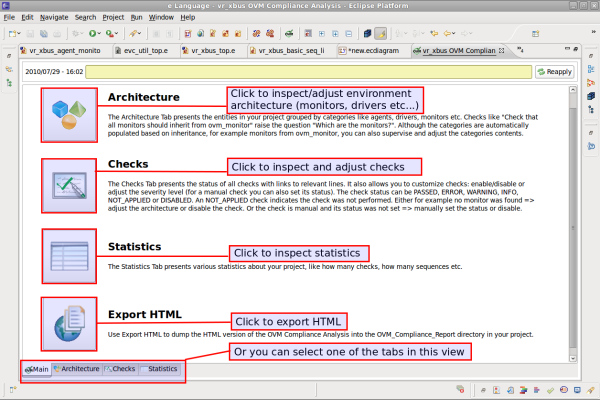Image resolution: width=600 pixels, height=400 pixels.
Task: Select the Main bottom tab
Action: coord(37,369)
